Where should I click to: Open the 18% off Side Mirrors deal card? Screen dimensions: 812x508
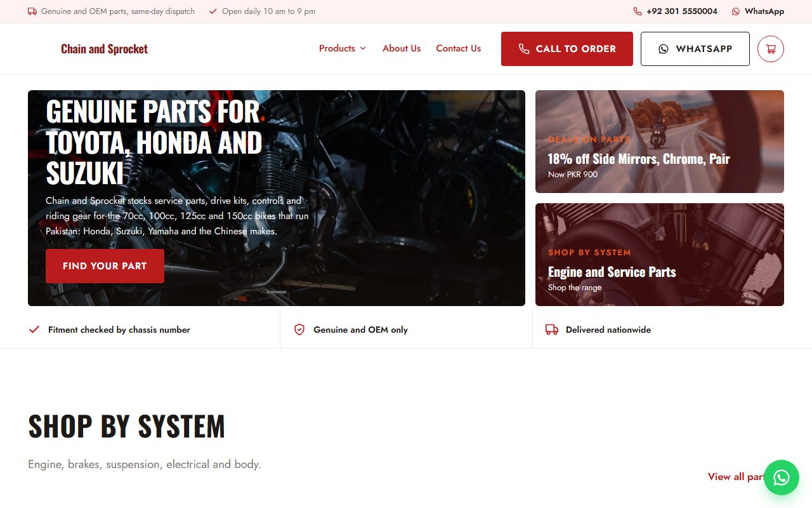pyautogui.click(x=660, y=142)
